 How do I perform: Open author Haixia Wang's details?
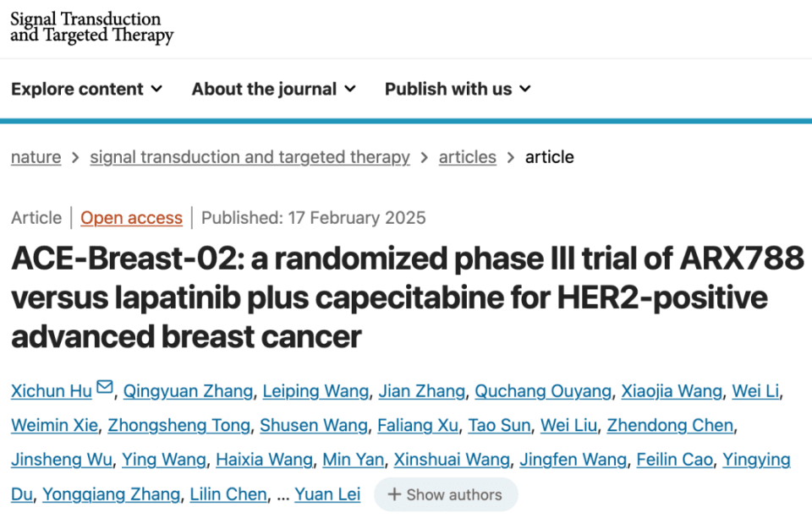264,460
